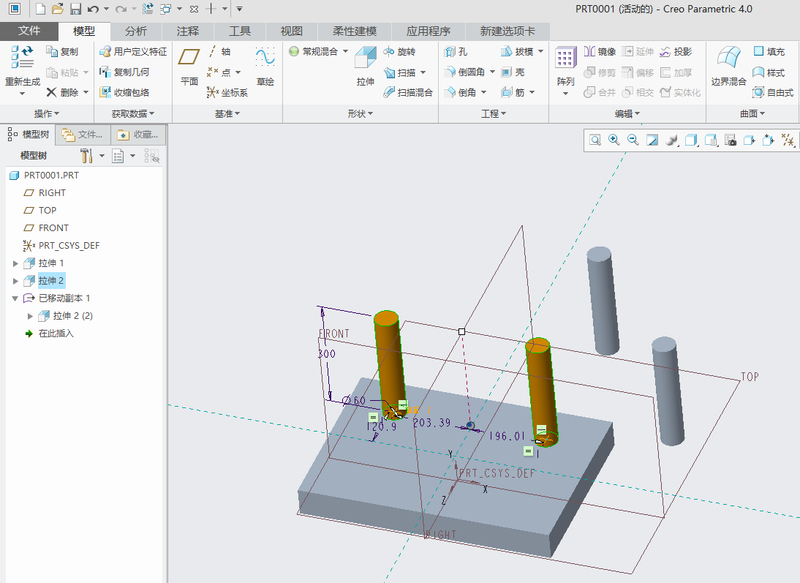Select the Mirror (镜像) tool
This screenshot has height=583, width=800.
tap(600, 52)
